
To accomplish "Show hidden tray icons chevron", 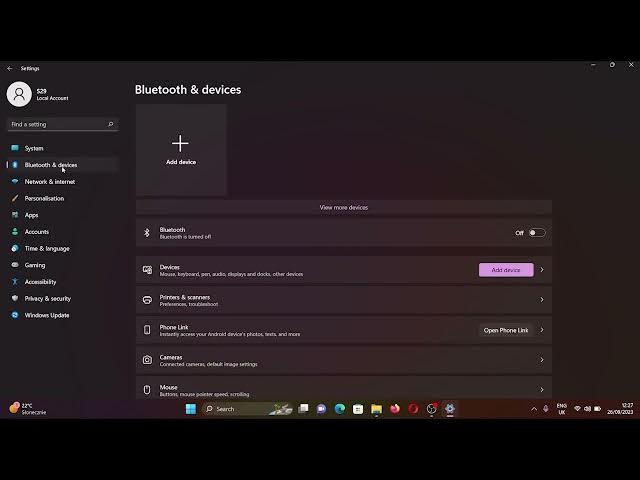I will pyautogui.click(x=534, y=409).
